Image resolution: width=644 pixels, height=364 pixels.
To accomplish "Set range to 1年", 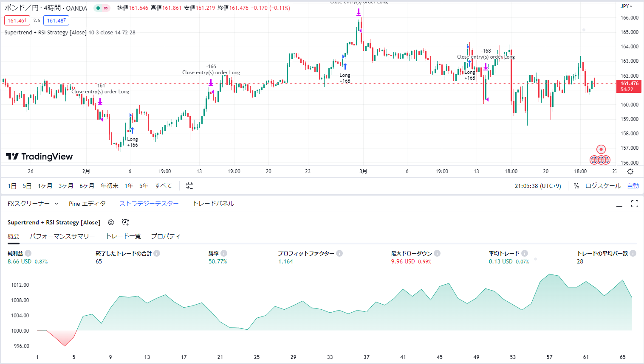I will point(129,186).
